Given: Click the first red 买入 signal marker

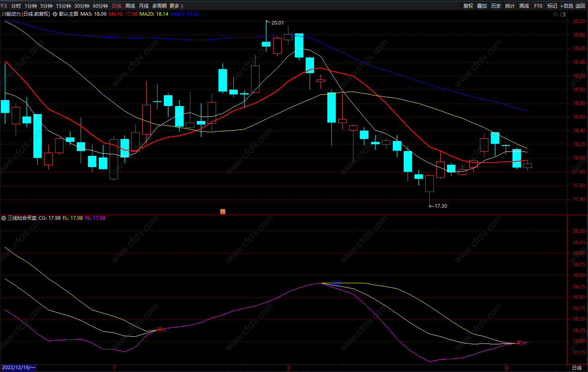Looking at the screenshot, I should point(161,330).
